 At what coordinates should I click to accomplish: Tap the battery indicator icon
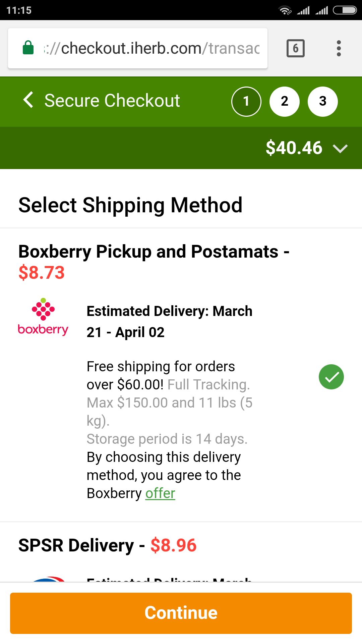tap(345, 10)
